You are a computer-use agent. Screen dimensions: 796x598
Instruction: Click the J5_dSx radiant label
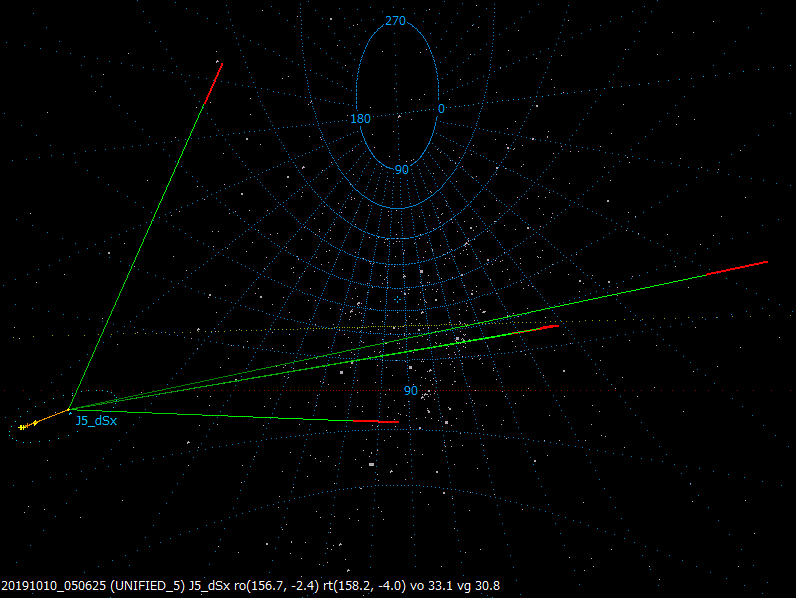click(96, 421)
